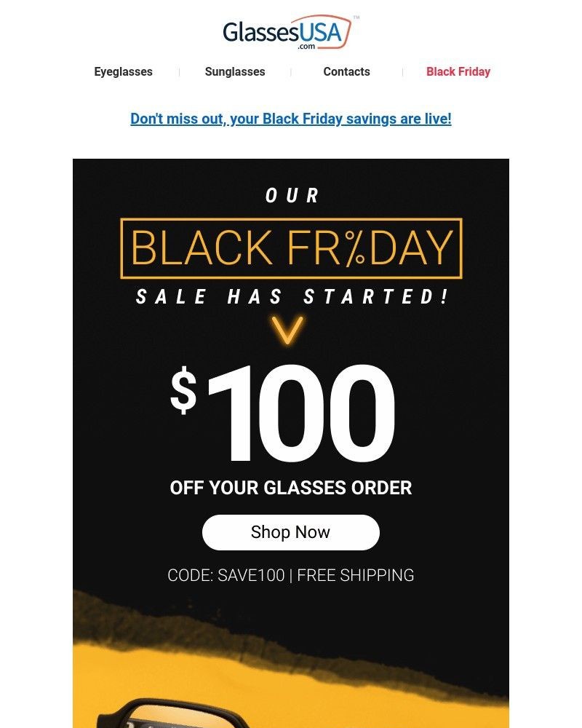Screen dimensions: 582x728
Task: Click the outlined BLACK FRIDAY box graphic
Action: [290, 249]
